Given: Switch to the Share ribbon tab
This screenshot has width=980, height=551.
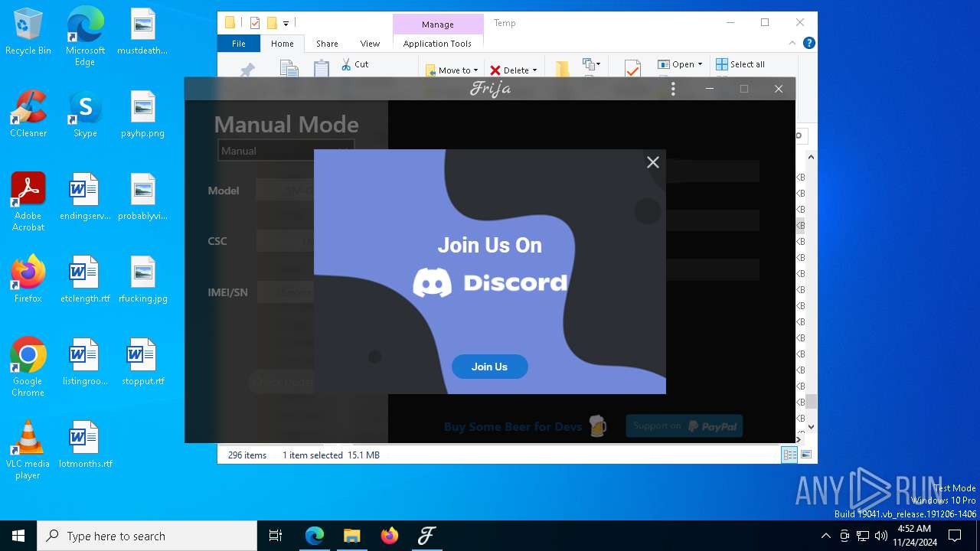Looking at the screenshot, I should tap(327, 44).
